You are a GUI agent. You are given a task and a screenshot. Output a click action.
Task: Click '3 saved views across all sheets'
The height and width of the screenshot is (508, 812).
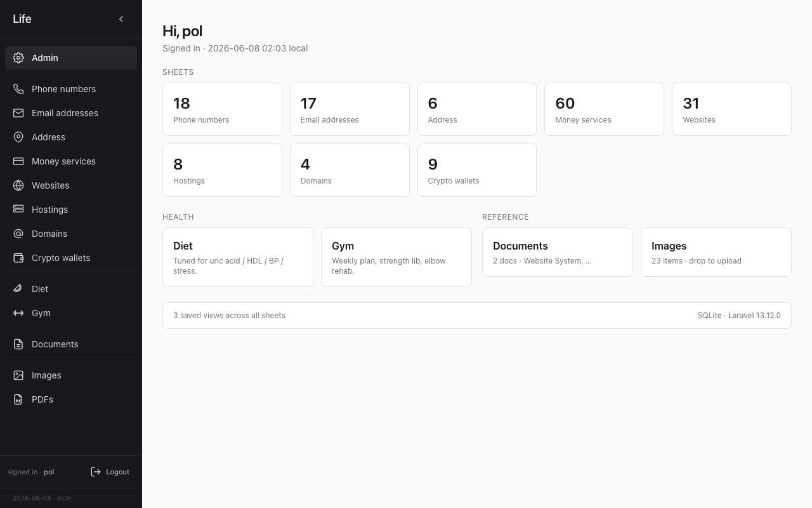click(229, 316)
